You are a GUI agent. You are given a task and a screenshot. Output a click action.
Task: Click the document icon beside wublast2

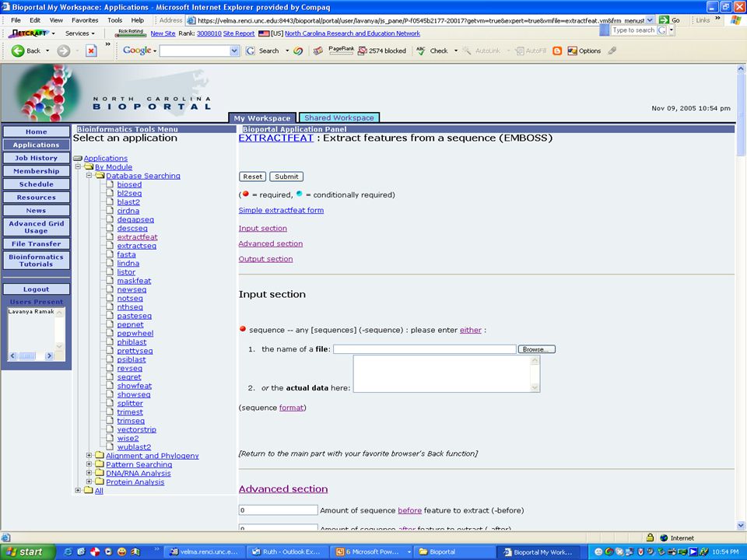pos(110,447)
